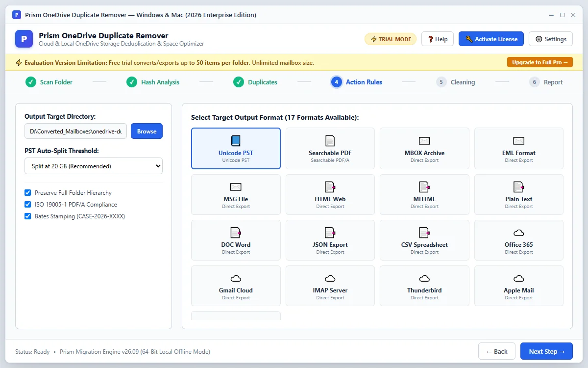
Task: Select the Plain Text document icon
Action: tap(519, 187)
